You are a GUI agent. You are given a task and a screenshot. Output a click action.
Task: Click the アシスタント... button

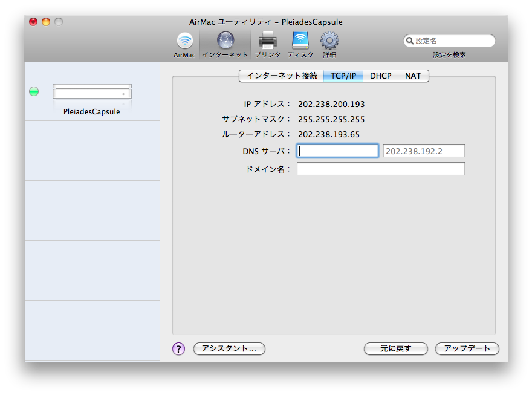coord(229,348)
